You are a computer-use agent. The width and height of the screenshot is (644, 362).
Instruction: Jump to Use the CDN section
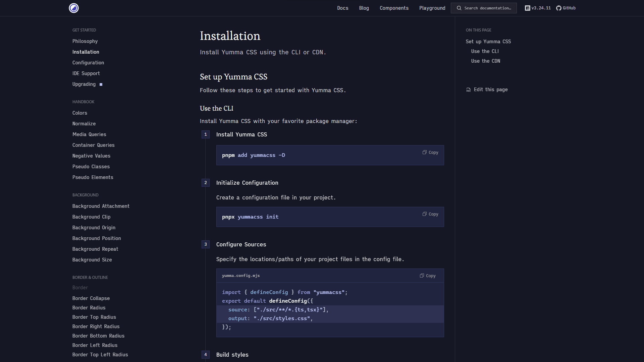[486, 61]
